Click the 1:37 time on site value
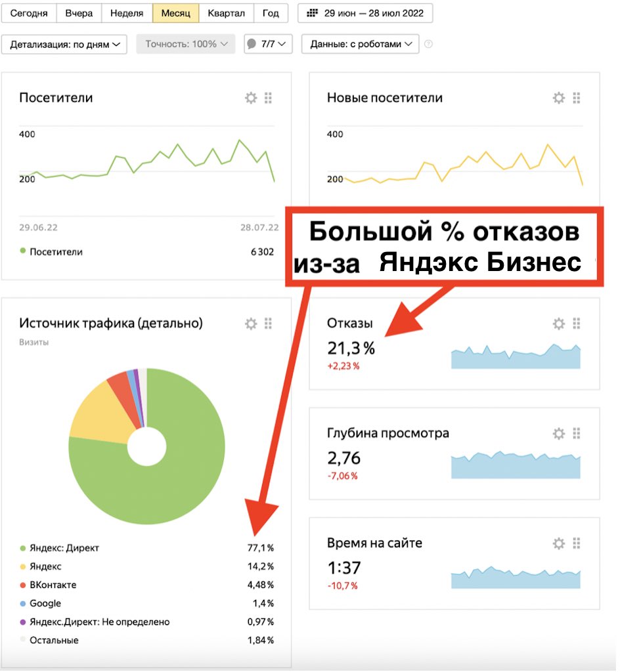 (x=344, y=568)
